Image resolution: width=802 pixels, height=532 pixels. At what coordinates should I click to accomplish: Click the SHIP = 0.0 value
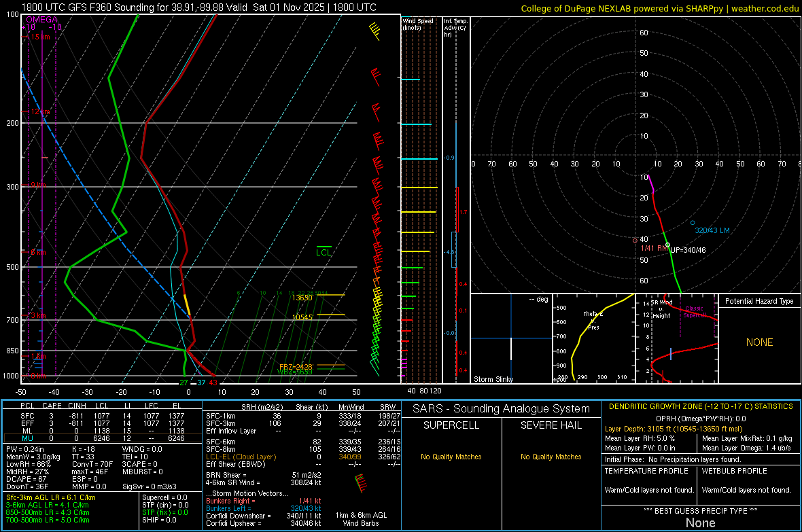pos(159,520)
